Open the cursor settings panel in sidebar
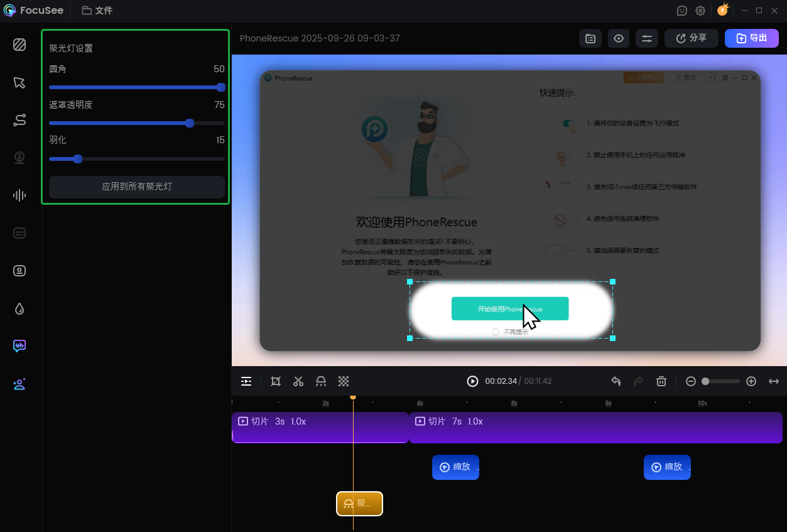Screen dimensions: 787x532 19,82
